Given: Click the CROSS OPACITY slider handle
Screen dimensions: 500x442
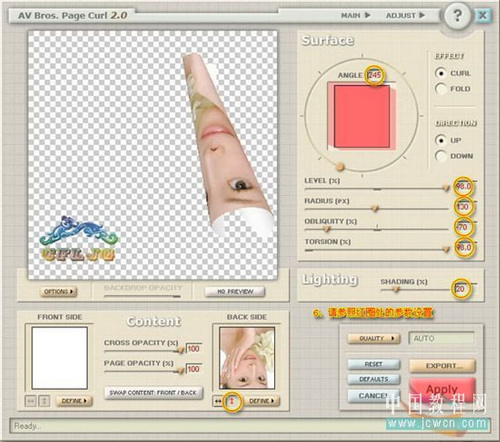Looking at the screenshot, I should click(x=180, y=350).
